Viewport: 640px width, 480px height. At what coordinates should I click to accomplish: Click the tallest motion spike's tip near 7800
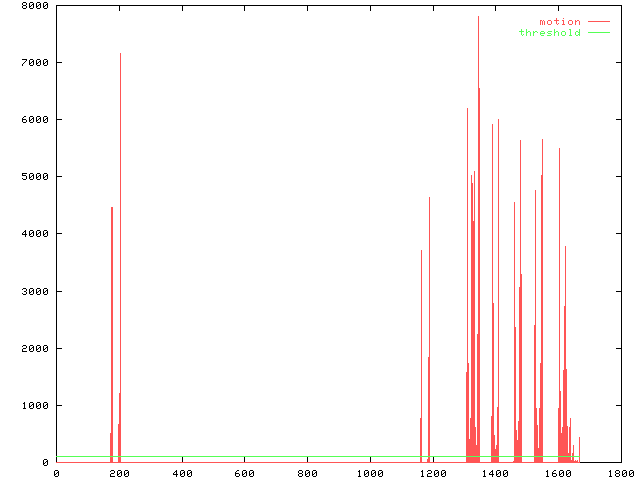(x=478, y=17)
